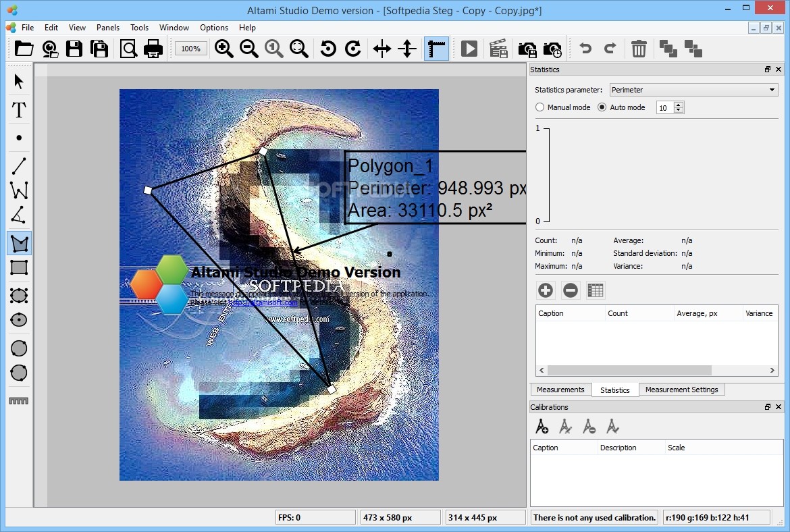The height and width of the screenshot is (532, 790).
Task: Open the Edit menu
Action: (51, 27)
